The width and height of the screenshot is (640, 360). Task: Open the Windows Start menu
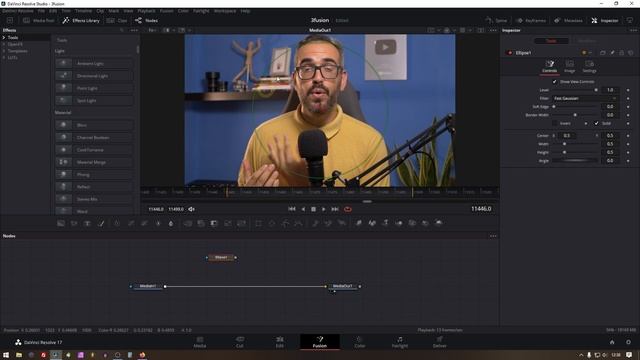tap(6, 355)
